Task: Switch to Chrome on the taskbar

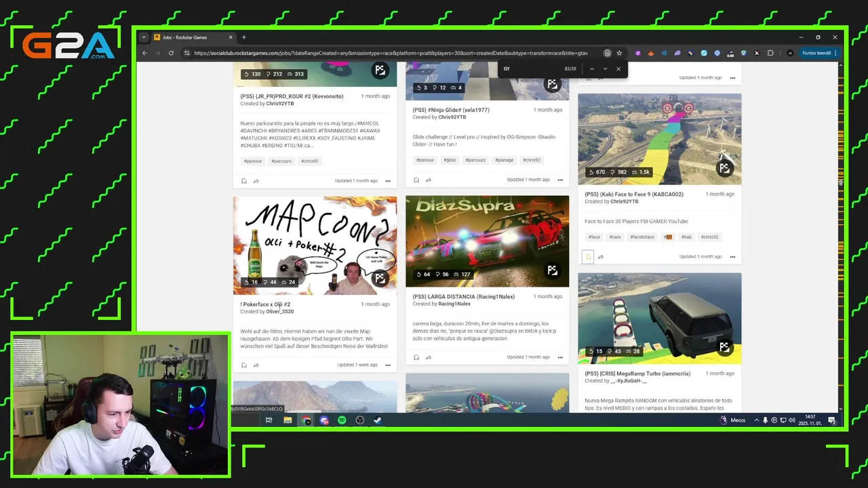Action: (307, 420)
